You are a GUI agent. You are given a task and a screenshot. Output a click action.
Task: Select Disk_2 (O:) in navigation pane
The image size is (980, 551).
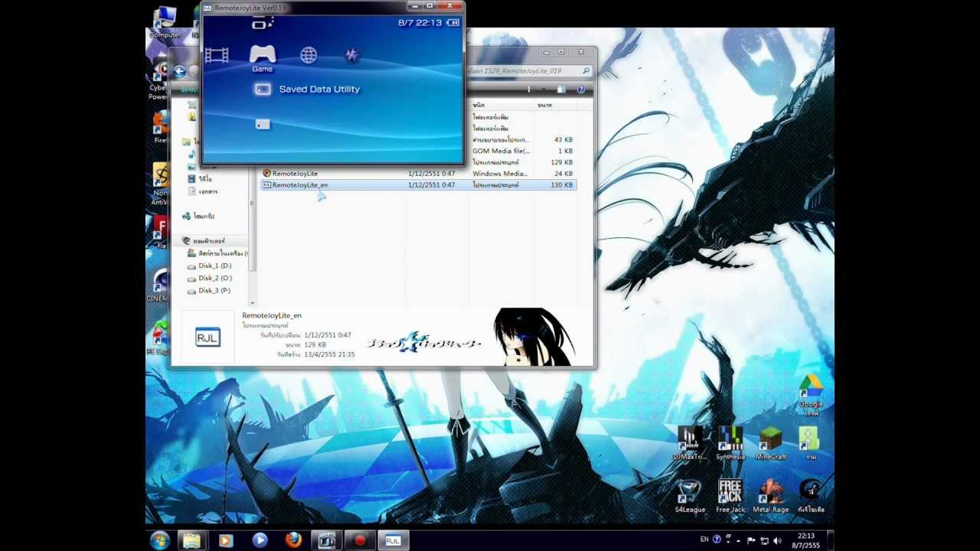coord(209,278)
